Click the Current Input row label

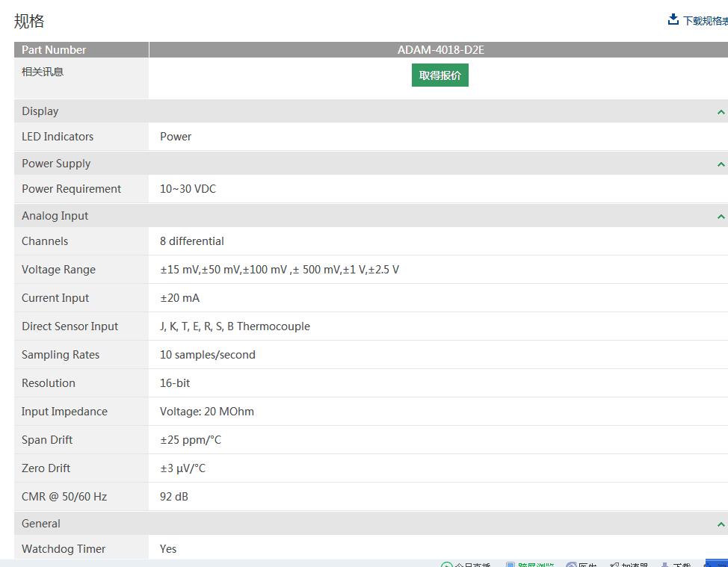point(55,298)
